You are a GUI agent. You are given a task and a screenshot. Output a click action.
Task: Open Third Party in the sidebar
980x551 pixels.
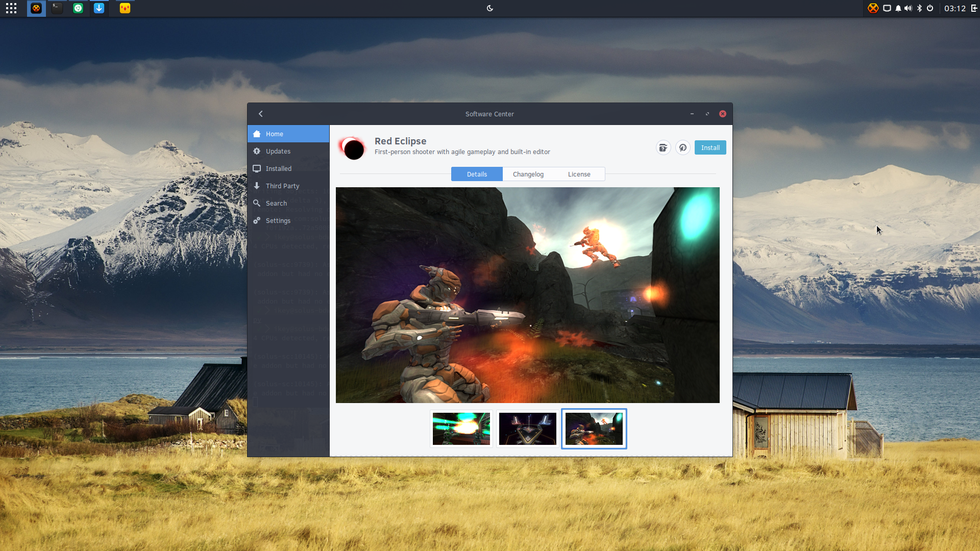(288, 186)
